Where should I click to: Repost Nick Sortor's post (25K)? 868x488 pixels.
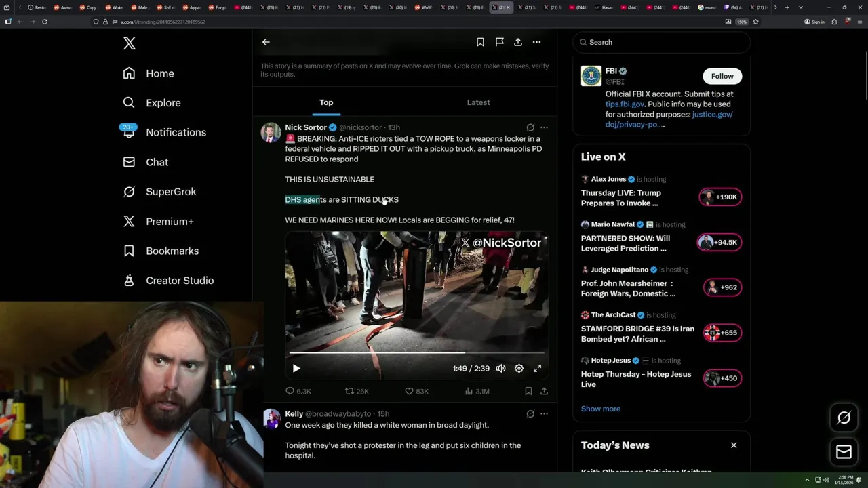pos(357,391)
